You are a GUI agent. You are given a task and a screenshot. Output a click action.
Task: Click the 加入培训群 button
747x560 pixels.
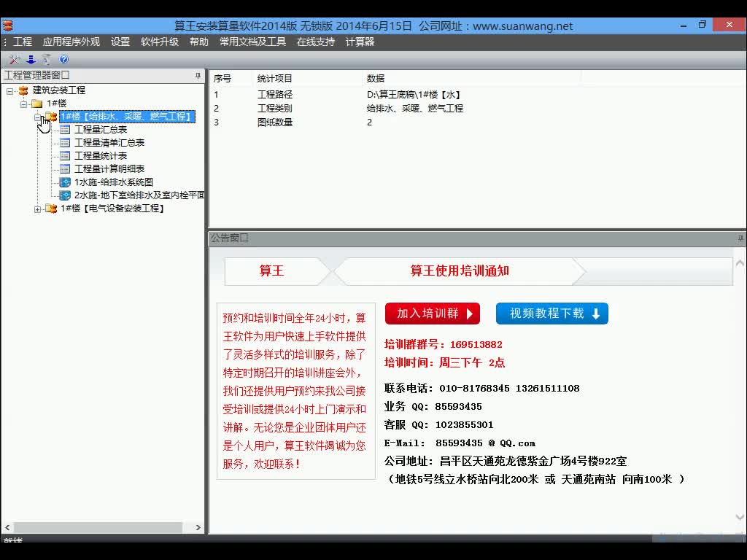point(432,313)
